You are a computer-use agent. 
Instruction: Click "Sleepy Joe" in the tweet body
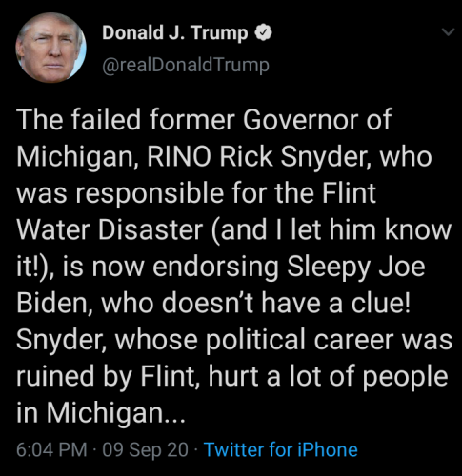pos(356,268)
